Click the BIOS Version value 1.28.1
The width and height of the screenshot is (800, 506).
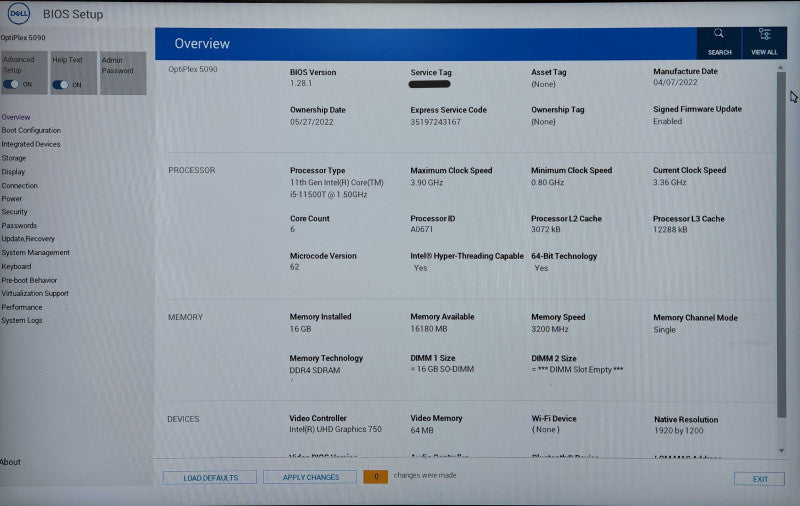point(301,83)
